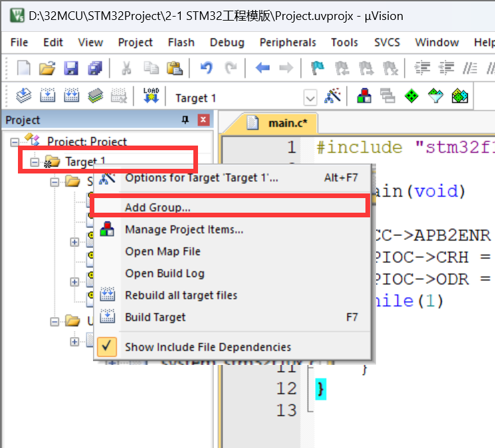Open the Window menu
The height and width of the screenshot is (448, 495).
click(437, 43)
